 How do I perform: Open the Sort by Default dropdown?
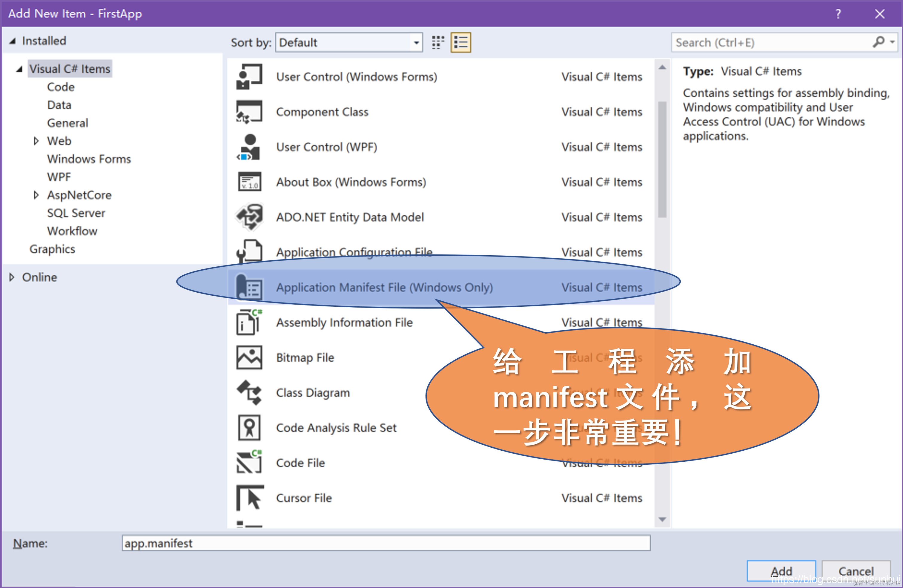tap(416, 42)
